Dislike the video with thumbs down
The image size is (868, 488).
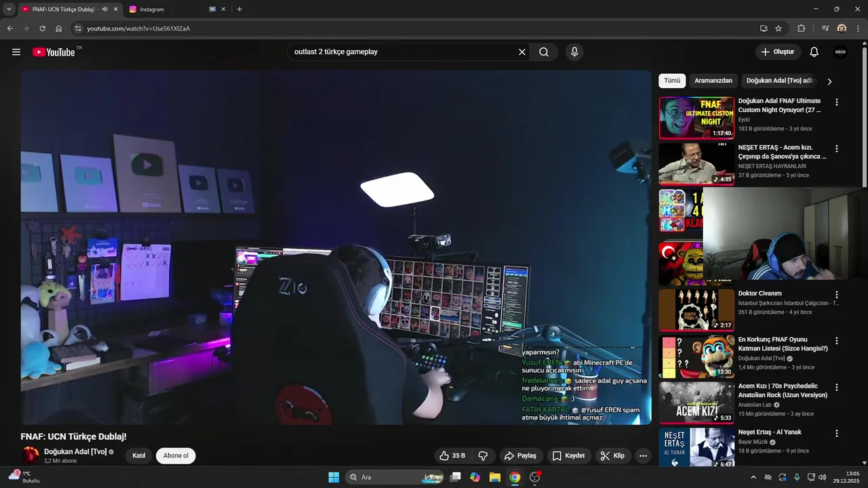[484, 455]
